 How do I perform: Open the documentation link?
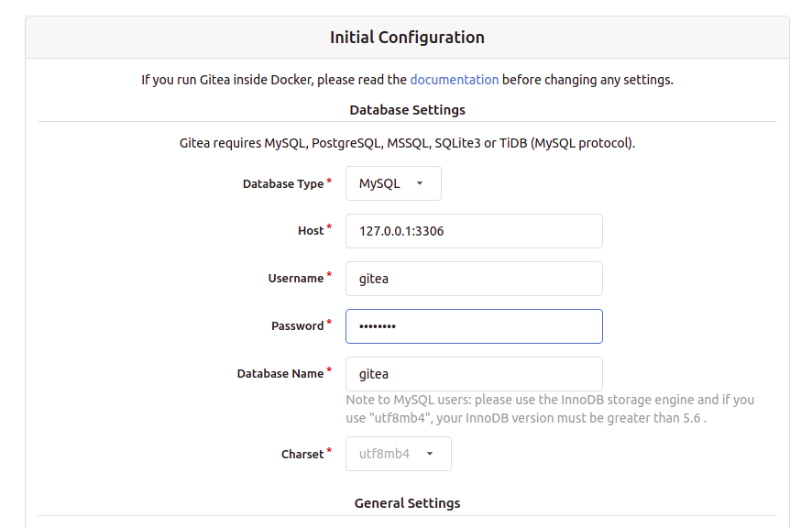(x=455, y=80)
